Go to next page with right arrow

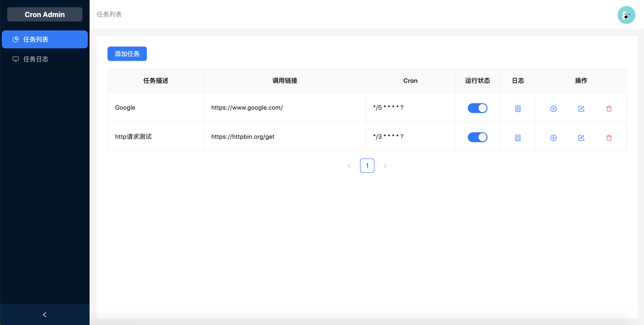[385, 165]
